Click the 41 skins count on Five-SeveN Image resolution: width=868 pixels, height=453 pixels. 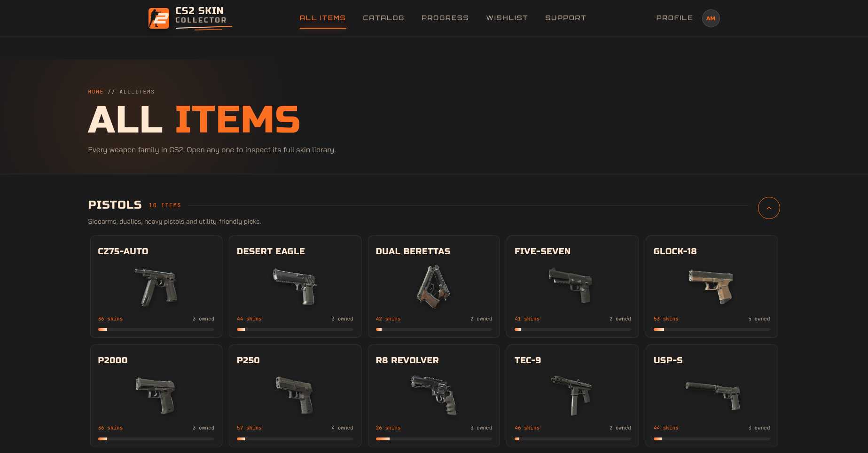coord(527,319)
